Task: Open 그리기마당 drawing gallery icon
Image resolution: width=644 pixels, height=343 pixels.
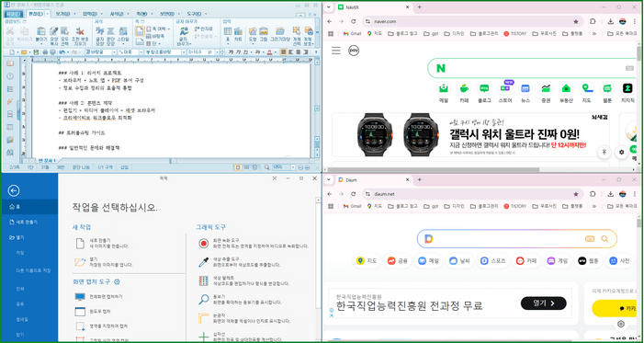Action: click(x=280, y=31)
